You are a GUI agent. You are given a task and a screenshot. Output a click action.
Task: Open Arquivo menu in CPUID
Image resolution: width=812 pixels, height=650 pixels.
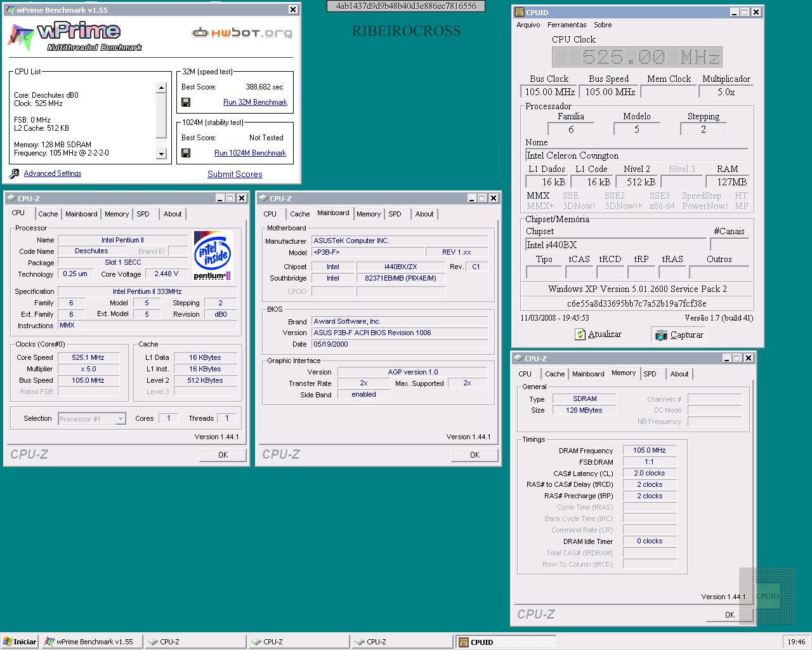click(528, 25)
